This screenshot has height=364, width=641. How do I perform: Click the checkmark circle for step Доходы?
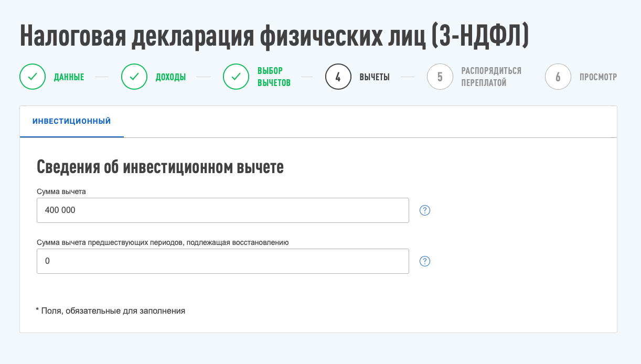(x=134, y=77)
